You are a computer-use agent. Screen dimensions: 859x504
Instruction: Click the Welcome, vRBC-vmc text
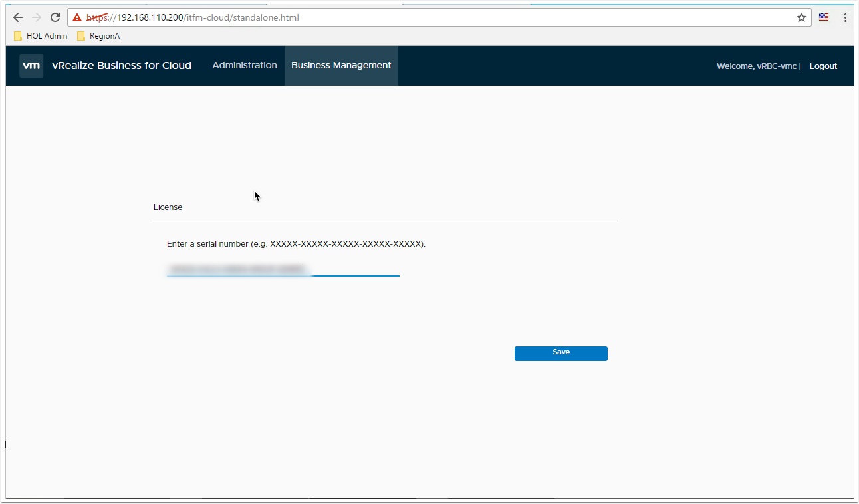pos(757,66)
